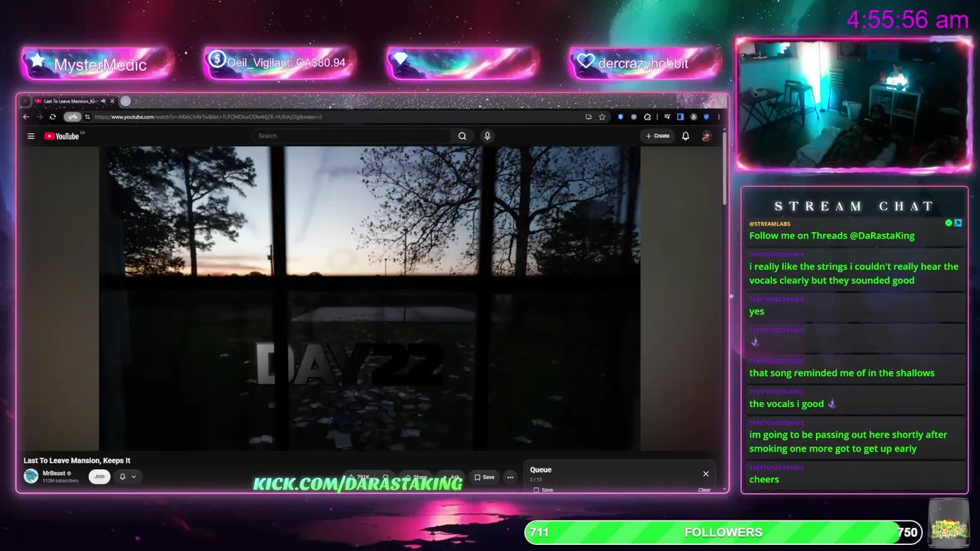This screenshot has width=980, height=551.
Task: Click the 512M subscribers count
Action: point(60,481)
